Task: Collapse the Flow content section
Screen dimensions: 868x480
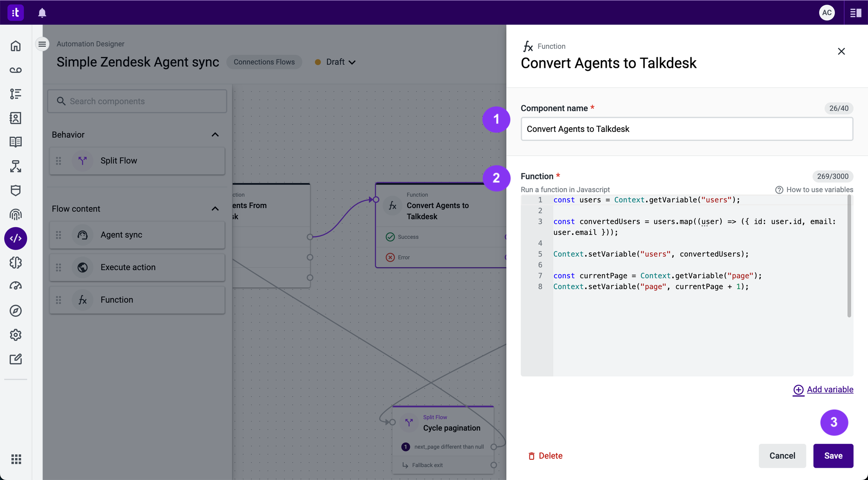Action: 215,209
